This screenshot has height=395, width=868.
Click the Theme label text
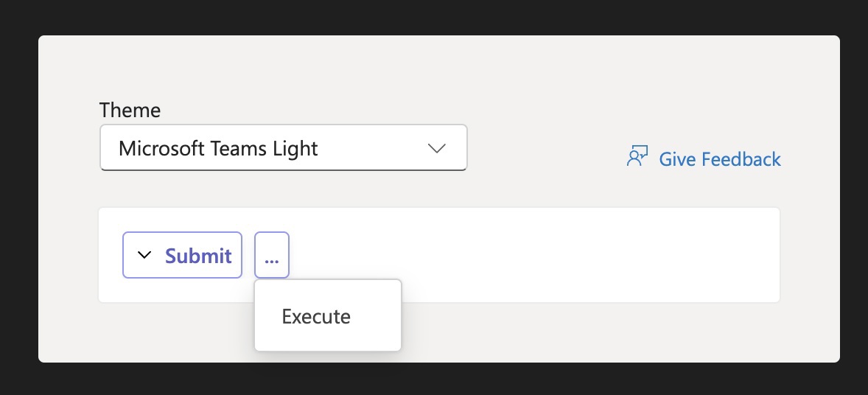130,110
